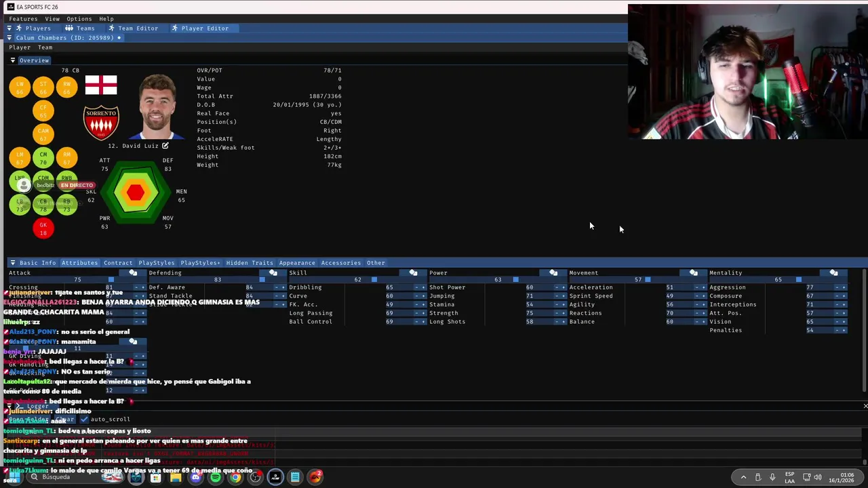Select the CAM position badge
This screenshot has height=488, width=868.
click(x=43, y=134)
